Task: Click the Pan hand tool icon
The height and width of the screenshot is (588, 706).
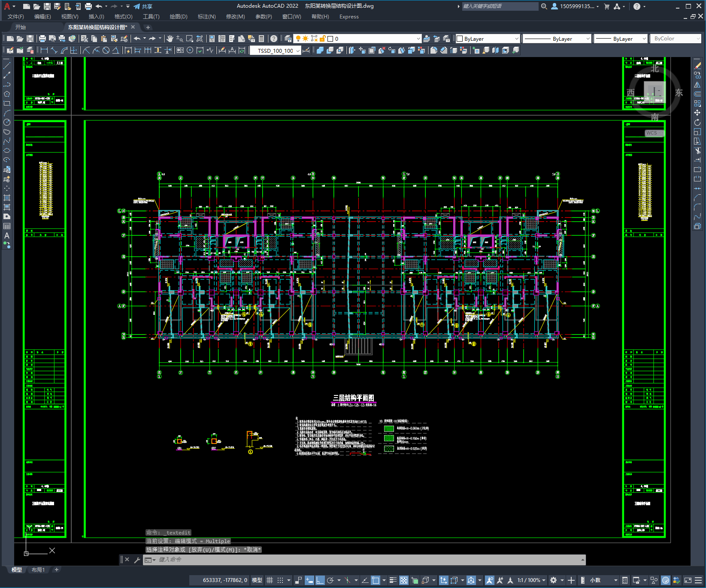Action: 170,39
